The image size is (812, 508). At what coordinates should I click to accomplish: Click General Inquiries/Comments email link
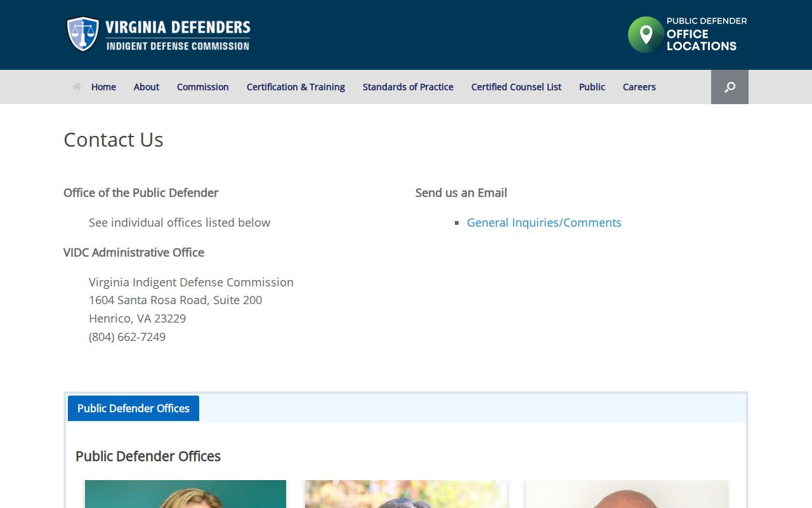[544, 222]
